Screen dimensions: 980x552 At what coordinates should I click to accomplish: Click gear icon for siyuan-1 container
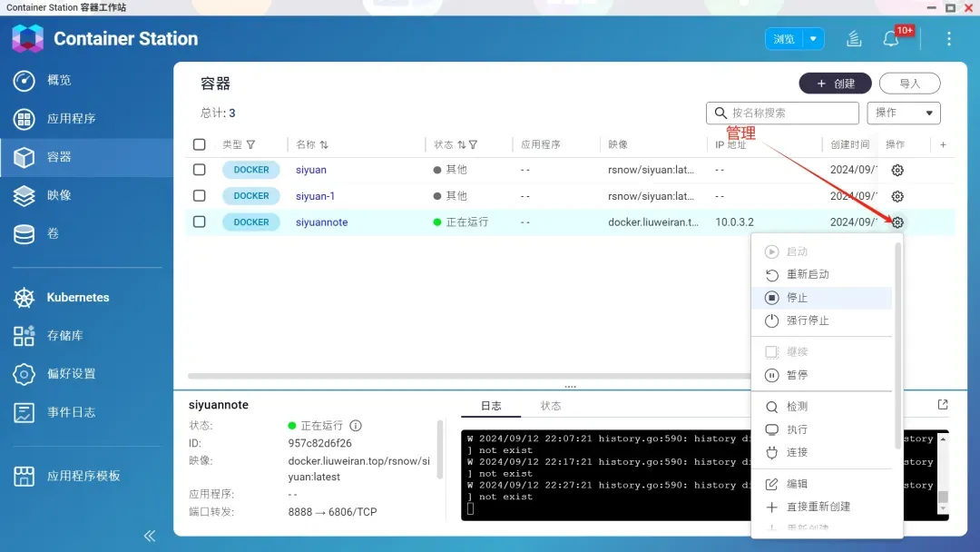pyautogui.click(x=897, y=196)
